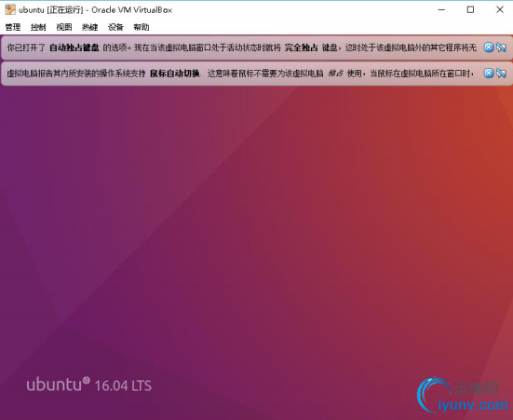The width and height of the screenshot is (513, 420).
Task: Click the ubuntu 16.04 LTS logo text
Action: [89, 385]
